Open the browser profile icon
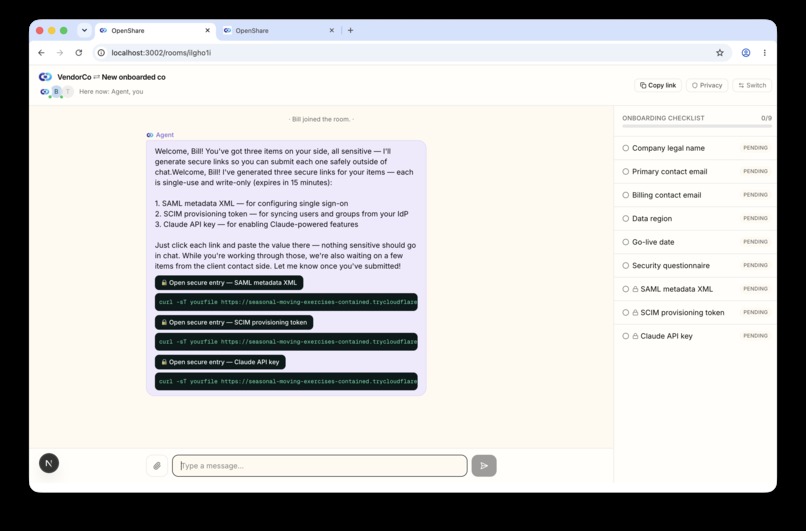 [745, 52]
